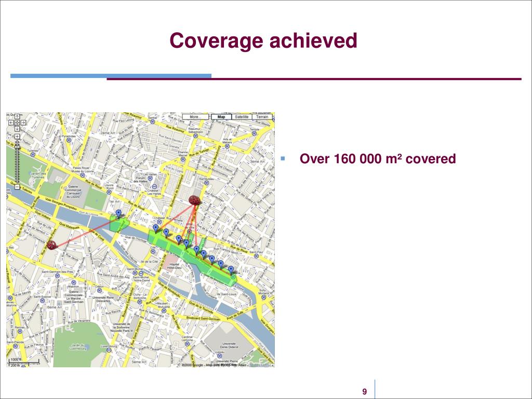The image size is (532, 399).
Task: Open the More... map options dropdown
Action: tap(195, 117)
